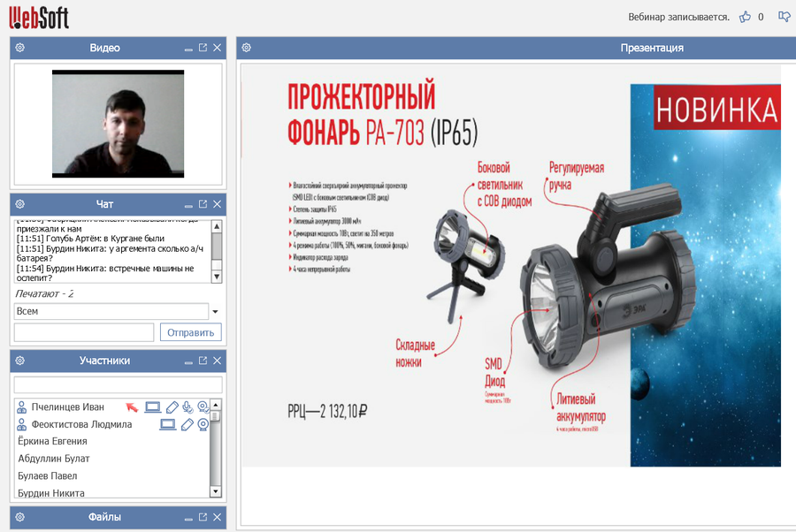Click the Презентация panel title
Viewport: 796px width, 532px height.
652,48
